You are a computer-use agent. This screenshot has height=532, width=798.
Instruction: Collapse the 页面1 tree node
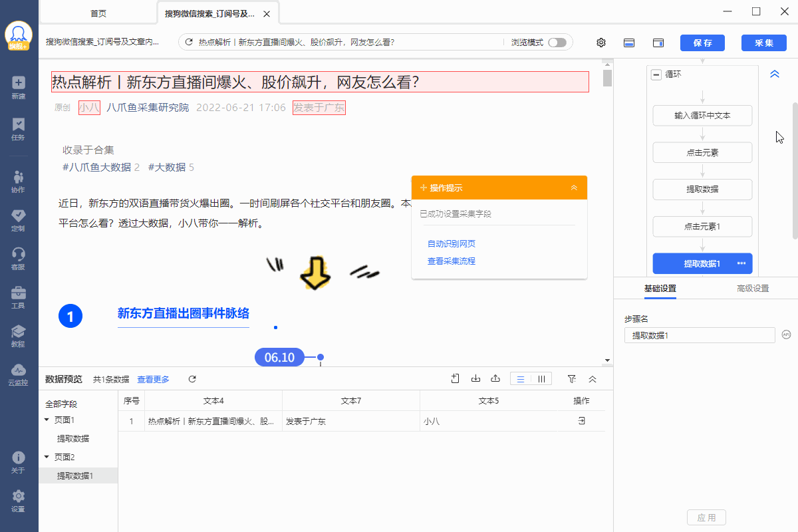coord(47,420)
